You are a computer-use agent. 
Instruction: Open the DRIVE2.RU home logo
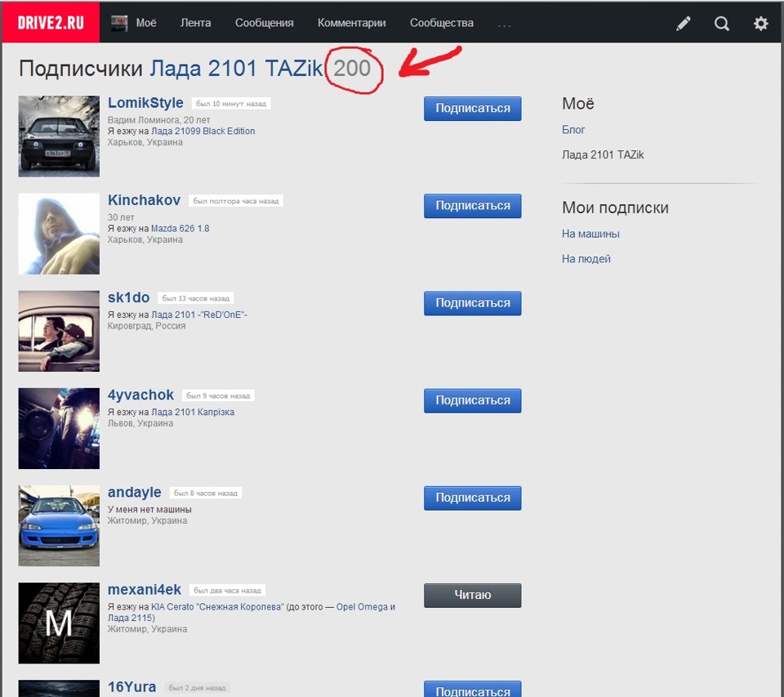[51, 23]
